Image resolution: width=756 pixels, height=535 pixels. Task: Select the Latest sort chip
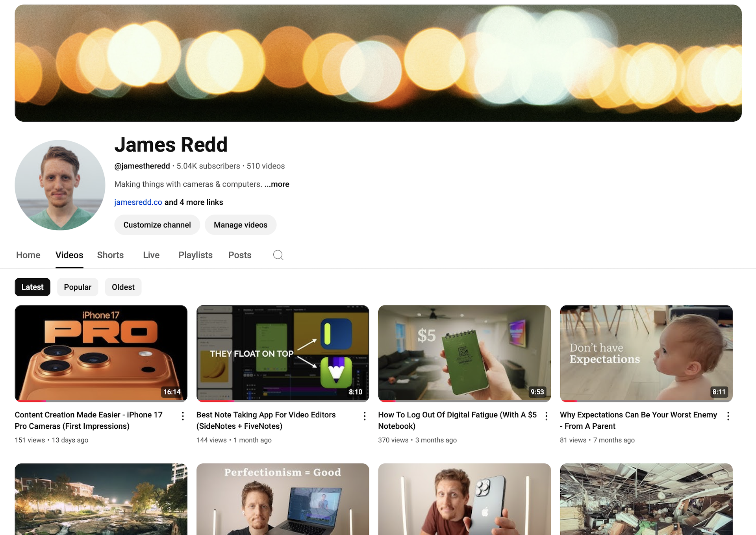(x=32, y=287)
